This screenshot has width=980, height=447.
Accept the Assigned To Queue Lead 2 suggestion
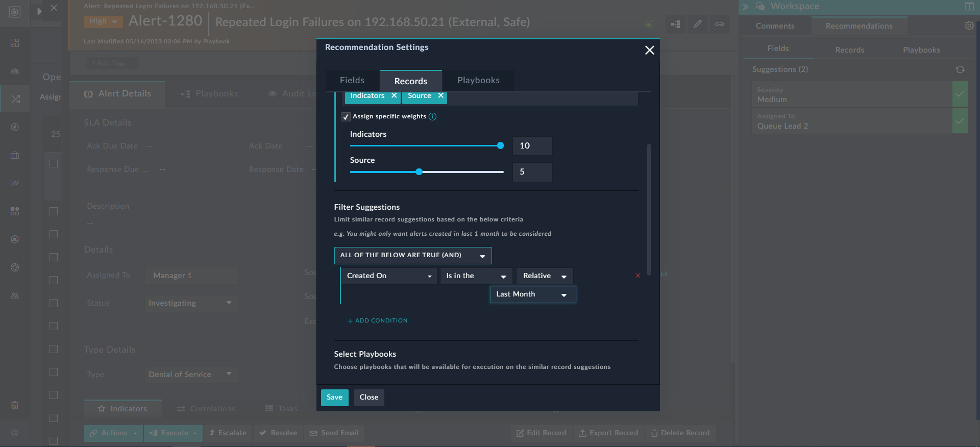(960, 121)
